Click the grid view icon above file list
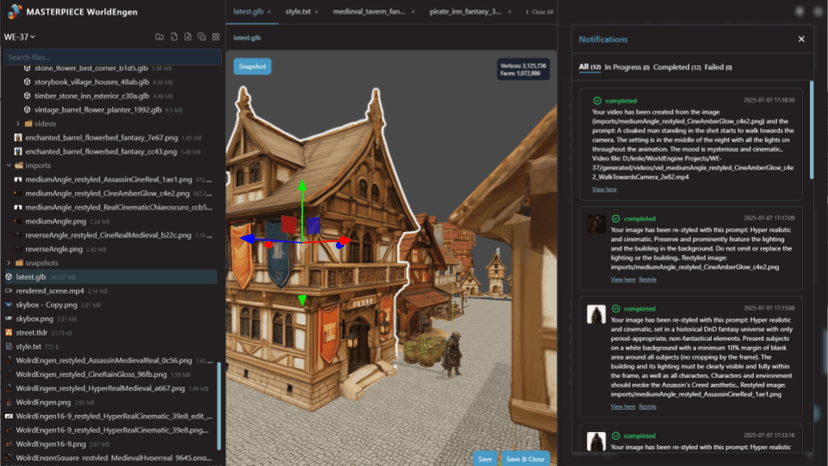828x466 pixels. [x=215, y=37]
